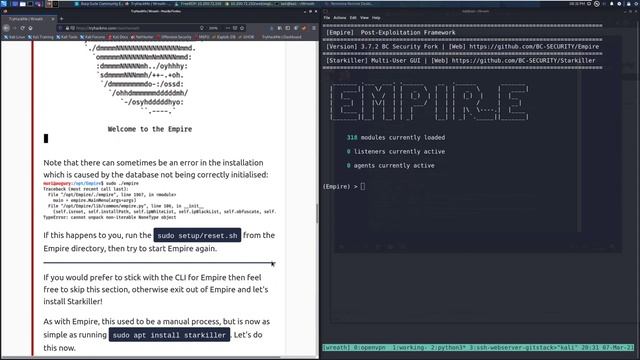Select tmux window 0:openvpn in status bar
Screen dimensions: 640x360
point(369,348)
